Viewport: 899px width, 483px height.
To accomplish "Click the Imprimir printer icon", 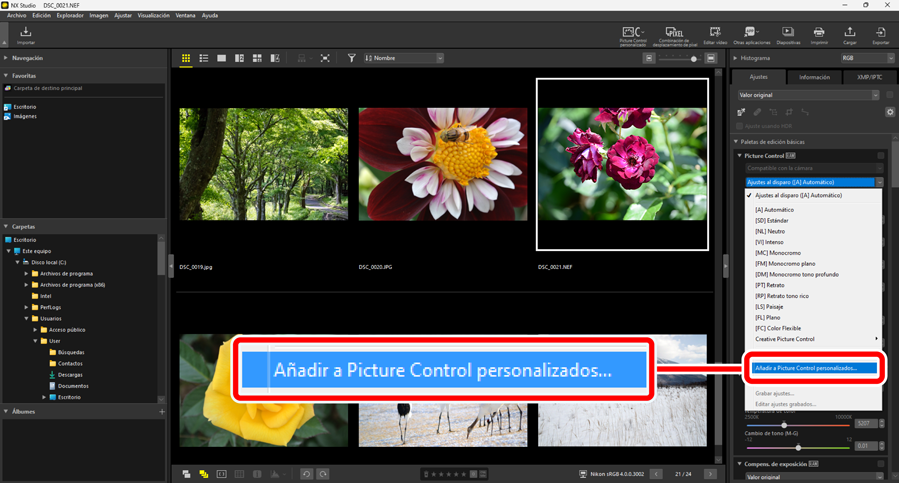I will [819, 35].
